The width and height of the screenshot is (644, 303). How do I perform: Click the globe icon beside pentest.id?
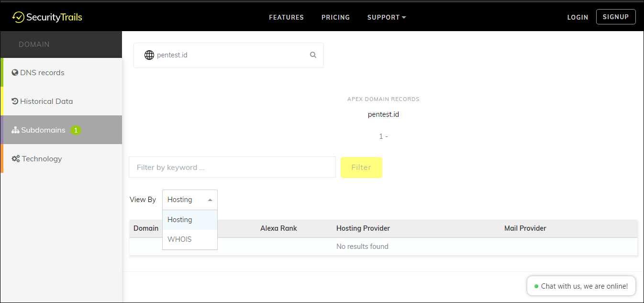click(149, 55)
